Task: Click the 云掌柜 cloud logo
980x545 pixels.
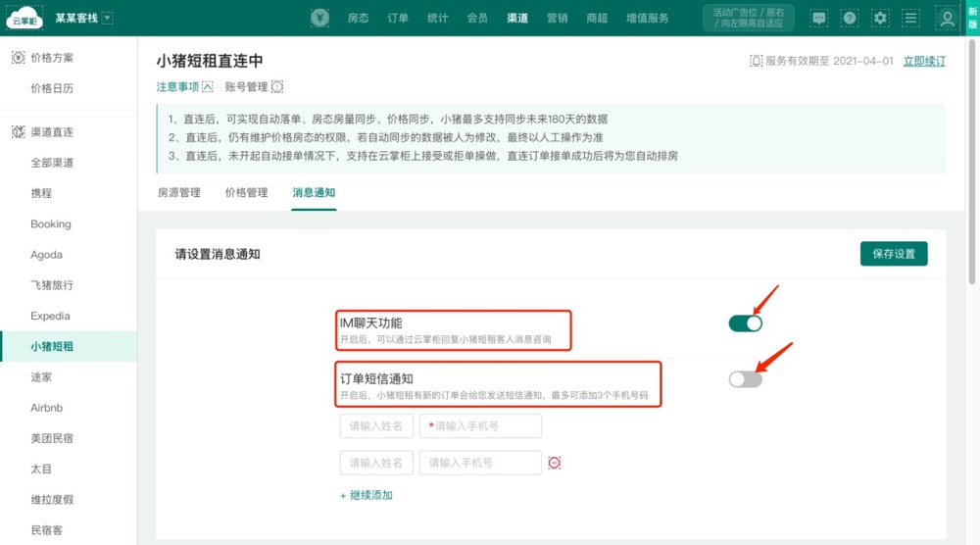Action: [x=23, y=18]
